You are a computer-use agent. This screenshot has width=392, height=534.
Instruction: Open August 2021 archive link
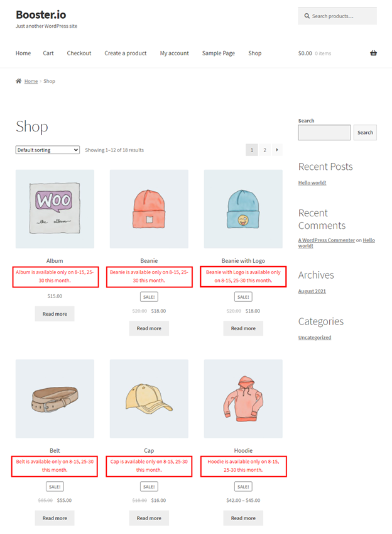pyautogui.click(x=312, y=291)
